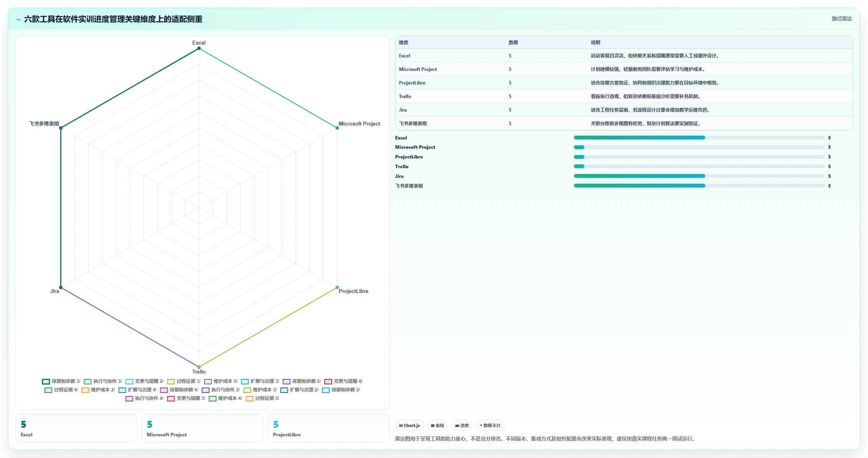Toggle legend entry 变更与提醒 2/
Image resolution: width=868 pixels, height=458 pixels.
(x=144, y=381)
